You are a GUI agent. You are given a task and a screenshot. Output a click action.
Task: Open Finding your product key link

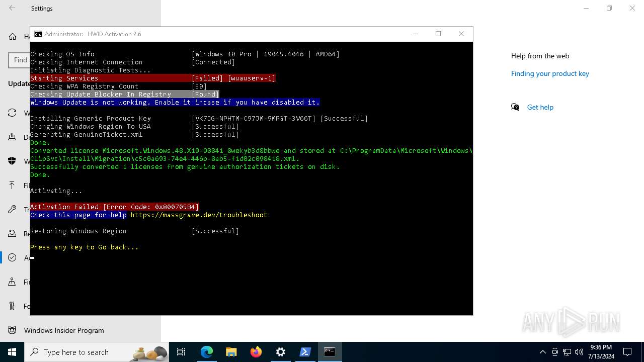click(x=550, y=73)
